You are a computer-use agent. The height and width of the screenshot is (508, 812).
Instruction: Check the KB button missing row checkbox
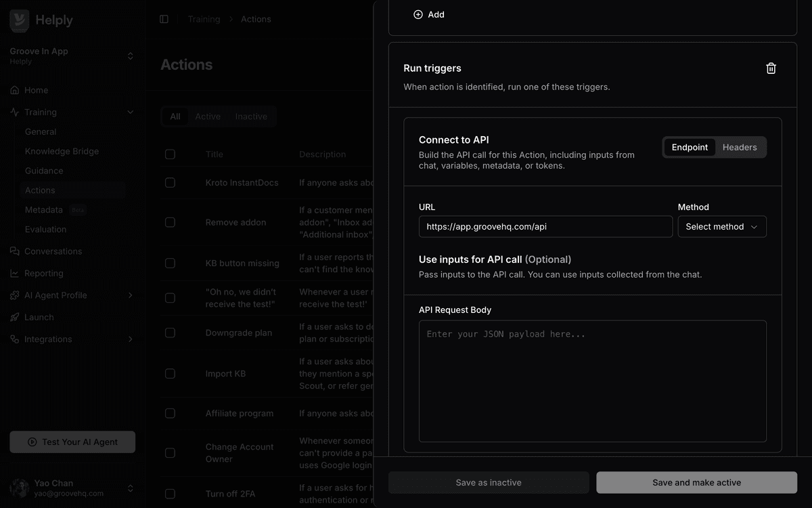point(170,263)
